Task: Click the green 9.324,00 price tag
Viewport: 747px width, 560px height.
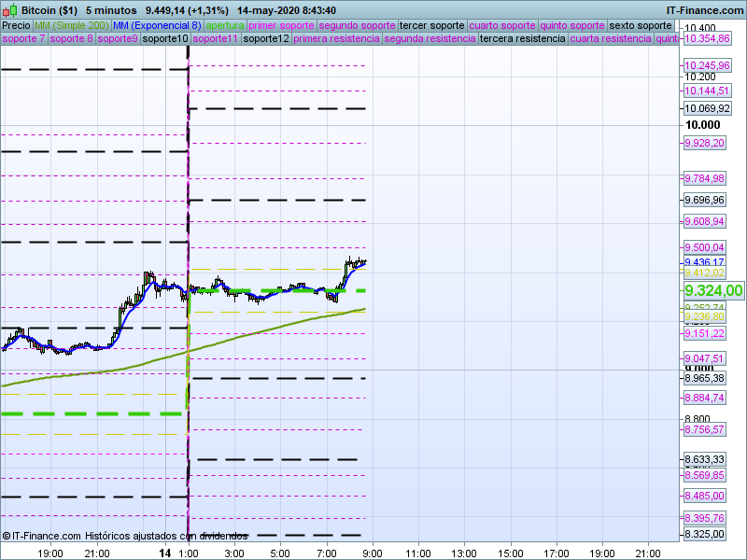Action: [713, 291]
